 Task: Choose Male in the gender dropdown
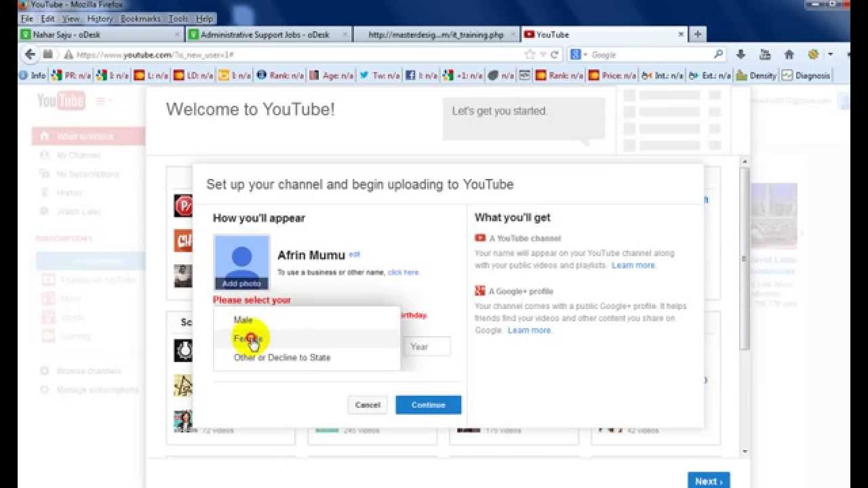[x=307, y=320]
